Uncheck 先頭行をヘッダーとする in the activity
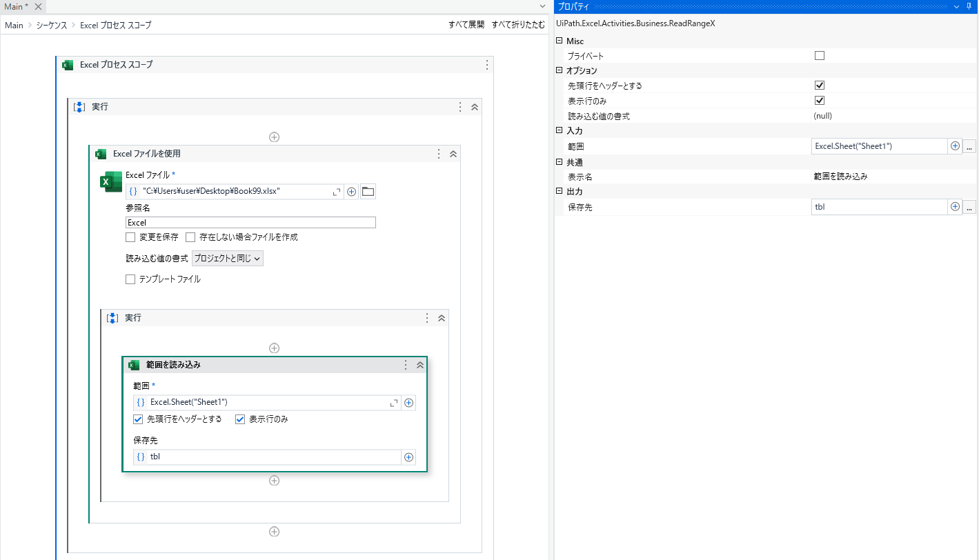Image resolution: width=979 pixels, height=560 pixels. coord(138,419)
